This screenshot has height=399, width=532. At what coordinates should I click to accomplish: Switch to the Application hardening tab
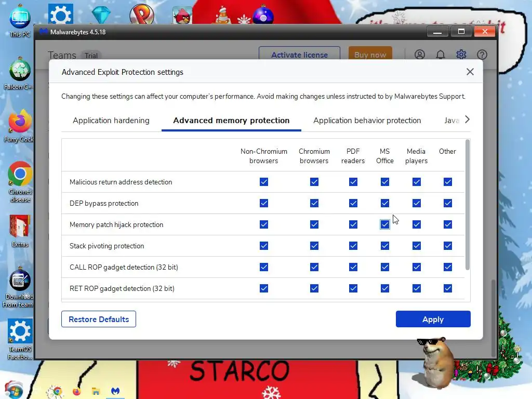[111, 121]
